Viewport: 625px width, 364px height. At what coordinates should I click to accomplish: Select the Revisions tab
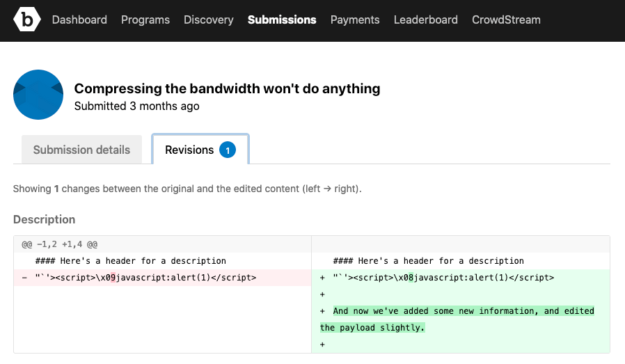(189, 150)
